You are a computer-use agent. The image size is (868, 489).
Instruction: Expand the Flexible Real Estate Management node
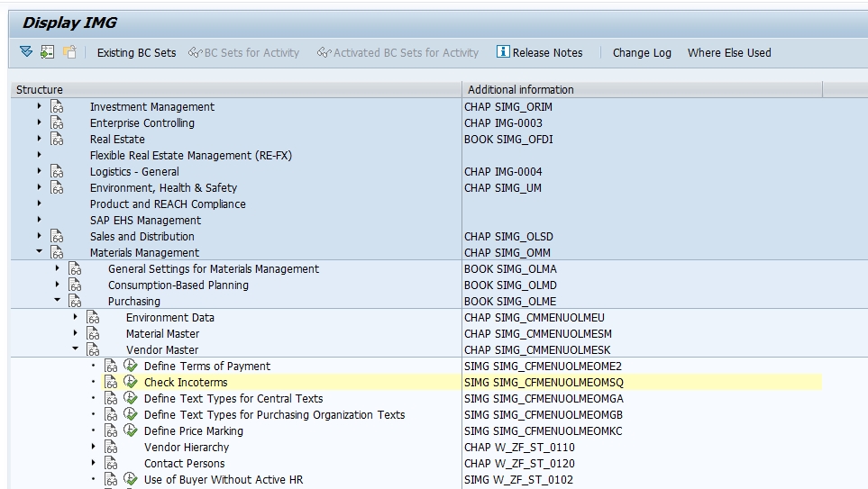pos(40,154)
